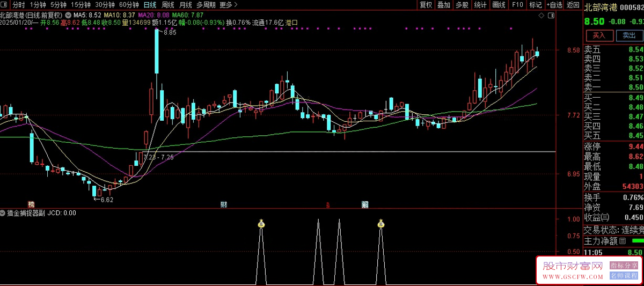
Task: Click the 买入 buy button
Action: coord(599,35)
